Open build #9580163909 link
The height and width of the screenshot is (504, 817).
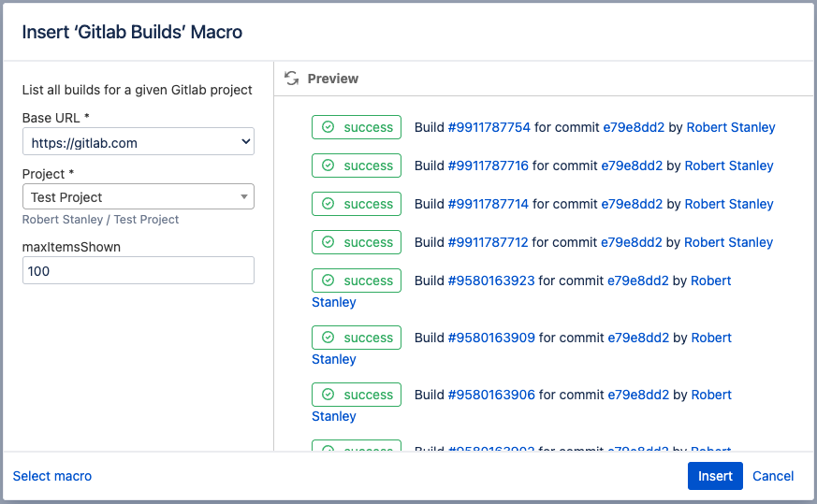pos(491,338)
